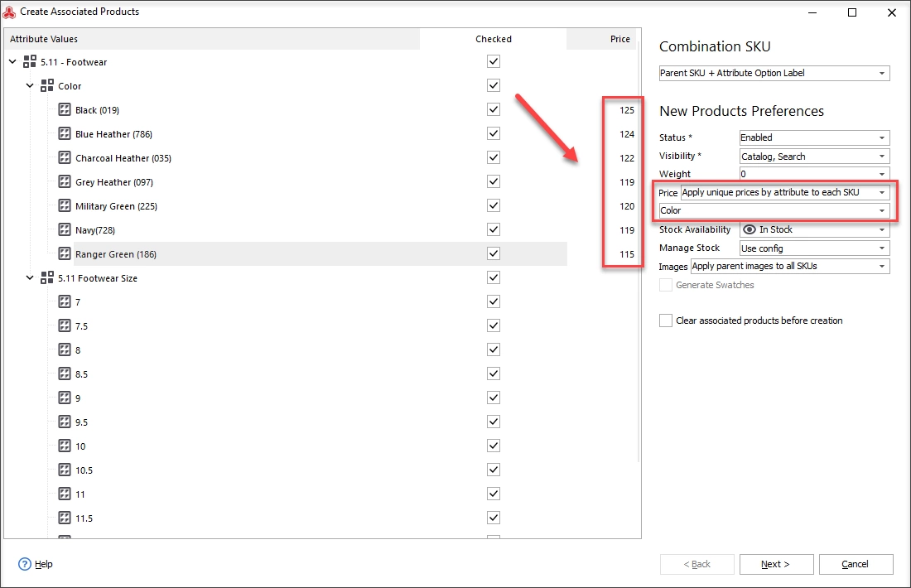Click the 5.11 - Footwear group icon
Viewport: 911px width, 588px height.
(x=30, y=61)
